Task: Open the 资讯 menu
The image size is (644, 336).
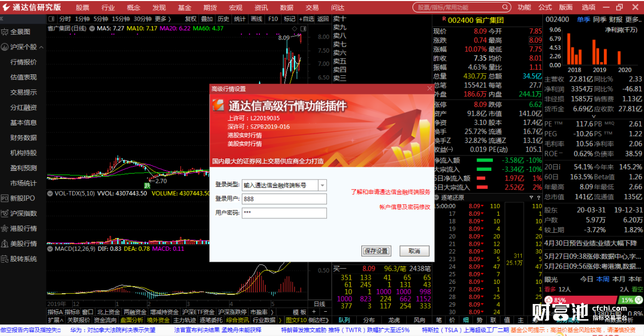Action: (x=261, y=8)
